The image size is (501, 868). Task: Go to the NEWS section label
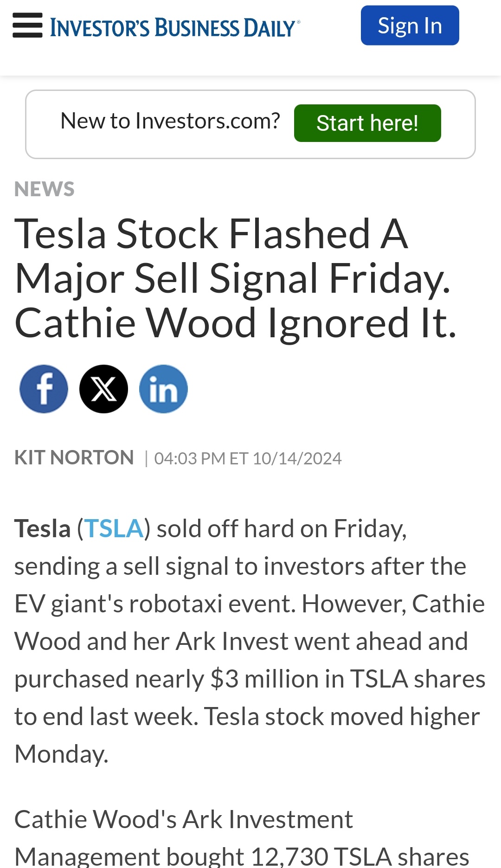tap(45, 189)
